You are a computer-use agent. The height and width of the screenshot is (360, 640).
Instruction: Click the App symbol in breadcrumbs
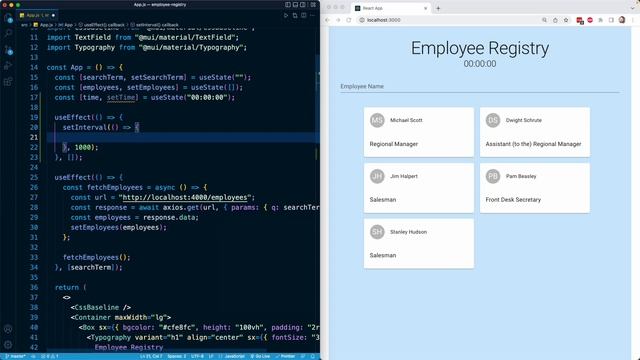point(66,25)
